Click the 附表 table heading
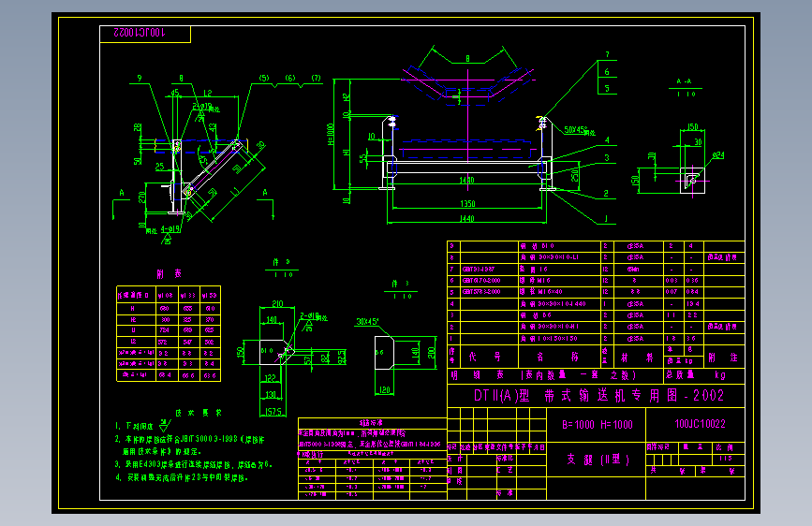Viewport: 812px width, 526px height. coord(170,273)
